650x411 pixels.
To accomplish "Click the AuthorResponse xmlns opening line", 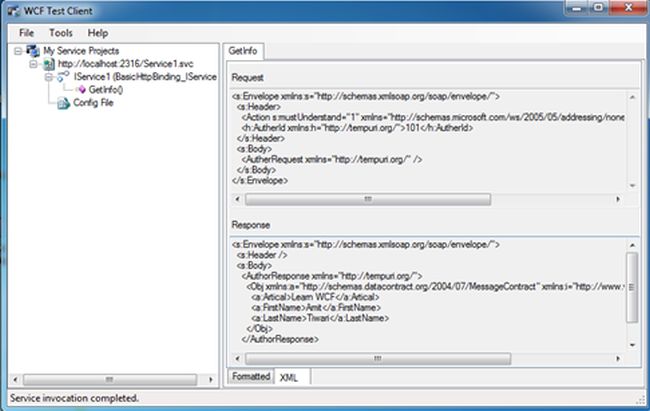I will click(x=332, y=276).
